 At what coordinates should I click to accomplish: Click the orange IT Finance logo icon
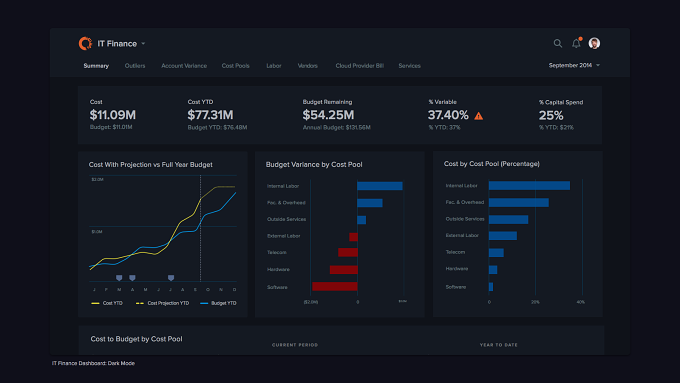pyautogui.click(x=85, y=43)
